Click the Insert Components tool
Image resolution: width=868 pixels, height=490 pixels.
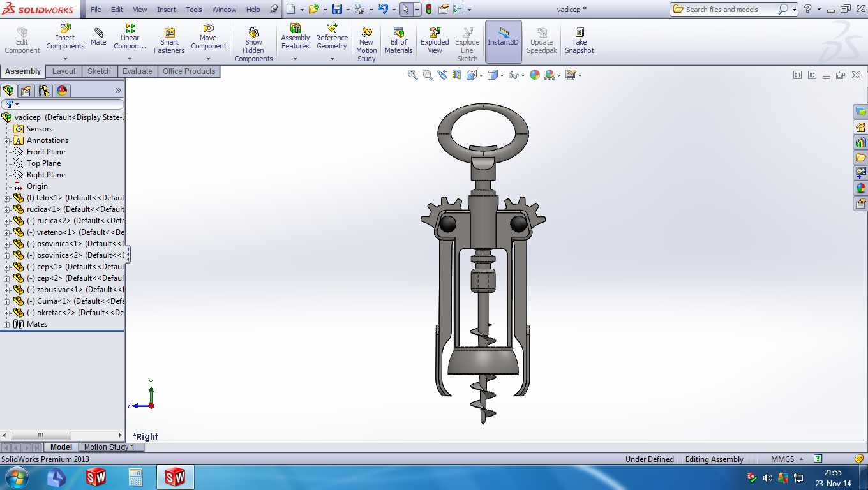click(x=65, y=37)
